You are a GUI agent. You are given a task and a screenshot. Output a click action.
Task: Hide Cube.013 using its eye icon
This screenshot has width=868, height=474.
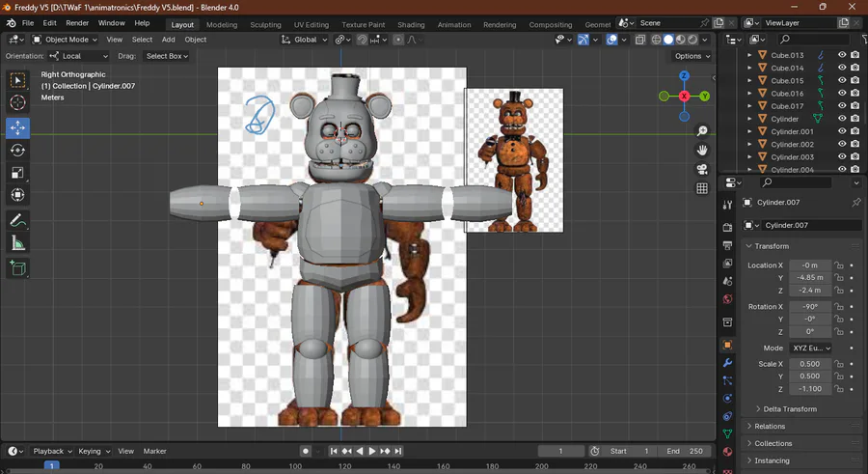coord(841,56)
